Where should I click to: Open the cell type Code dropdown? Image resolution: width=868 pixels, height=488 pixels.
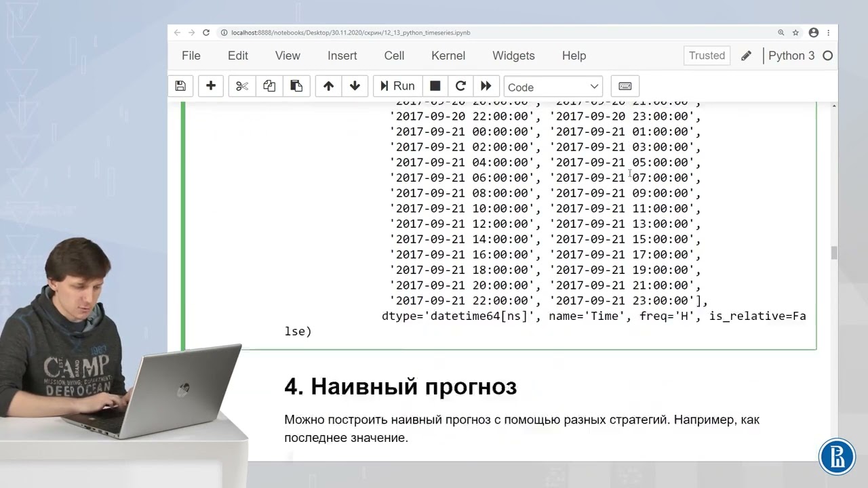click(x=553, y=87)
